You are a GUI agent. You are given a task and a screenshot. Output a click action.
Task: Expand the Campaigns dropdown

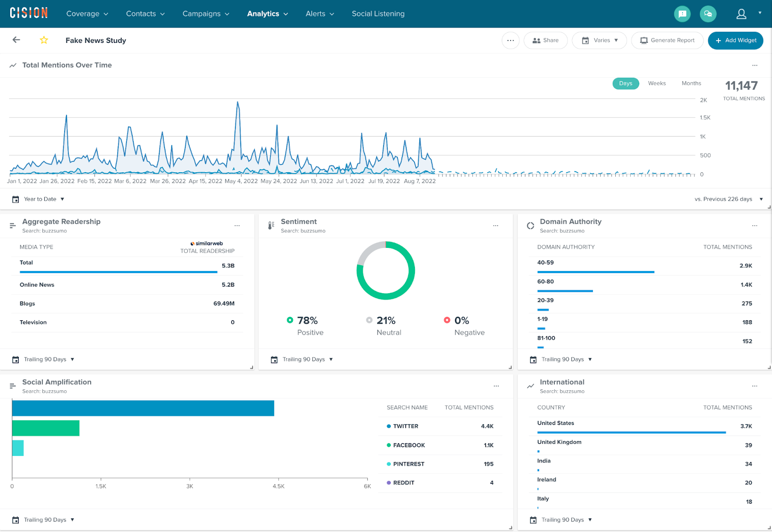tap(206, 14)
